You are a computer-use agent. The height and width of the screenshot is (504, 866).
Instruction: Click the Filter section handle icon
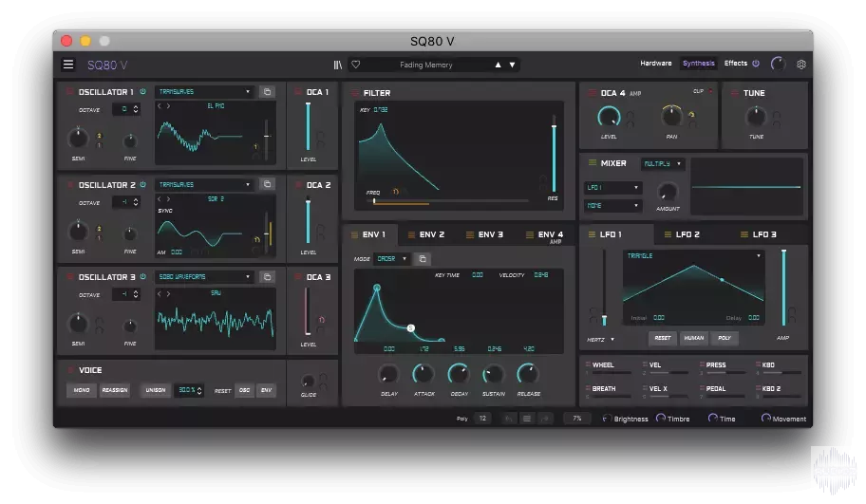(x=354, y=93)
